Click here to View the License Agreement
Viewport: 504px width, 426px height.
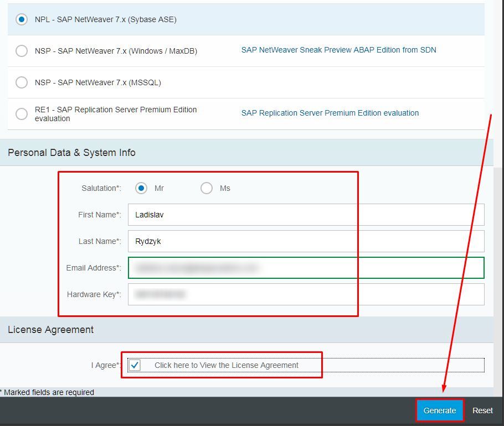click(227, 365)
